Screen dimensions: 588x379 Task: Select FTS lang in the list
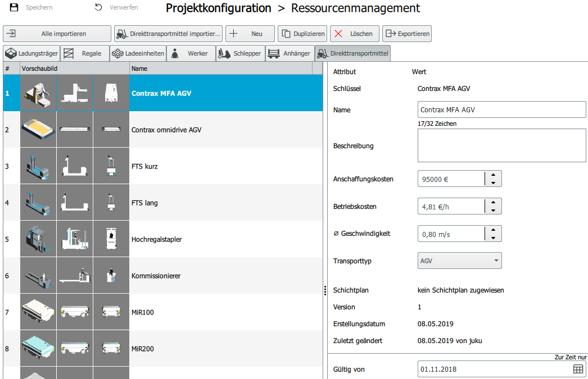click(144, 203)
